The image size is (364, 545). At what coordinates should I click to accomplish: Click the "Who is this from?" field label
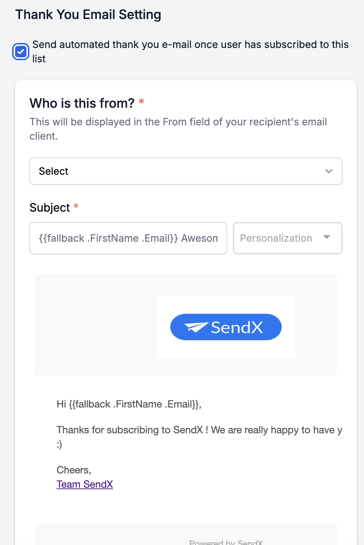pyautogui.click(x=82, y=103)
